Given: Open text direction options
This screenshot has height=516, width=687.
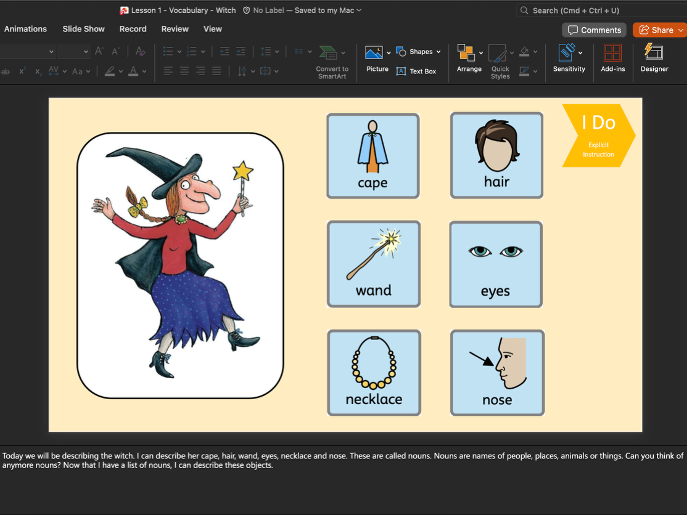Looking at the screenshot, I should 245,71.
